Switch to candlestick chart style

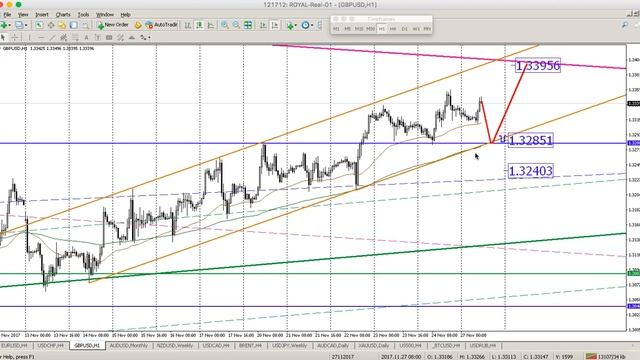tap(199, 25)
